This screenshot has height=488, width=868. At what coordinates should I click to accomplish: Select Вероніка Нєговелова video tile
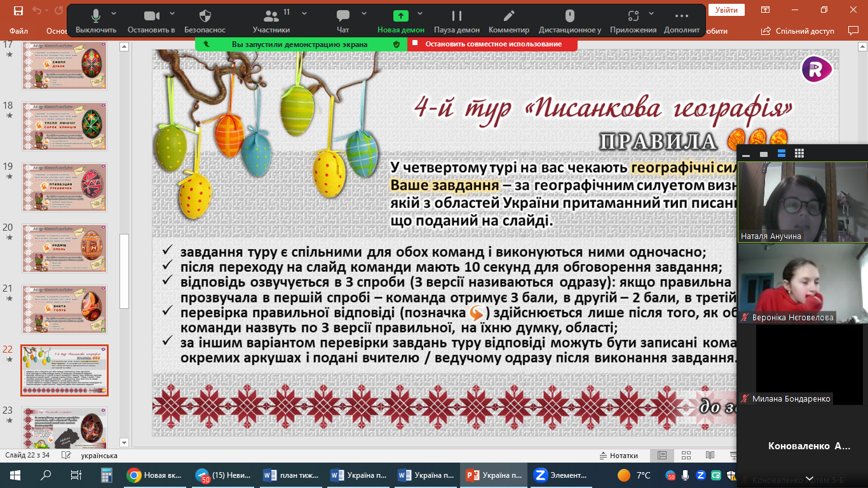(x=802, y=283)
